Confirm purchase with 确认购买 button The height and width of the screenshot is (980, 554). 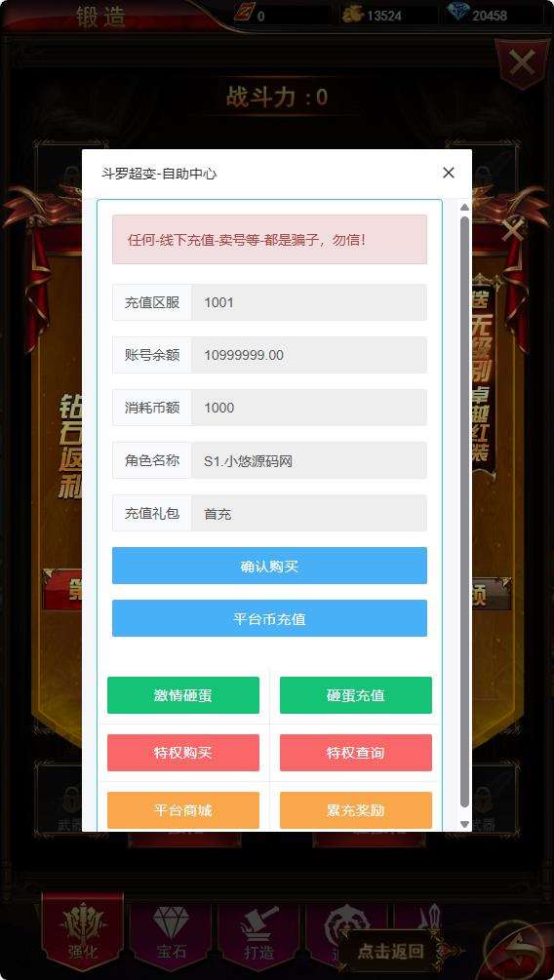[x=269, y=566]
